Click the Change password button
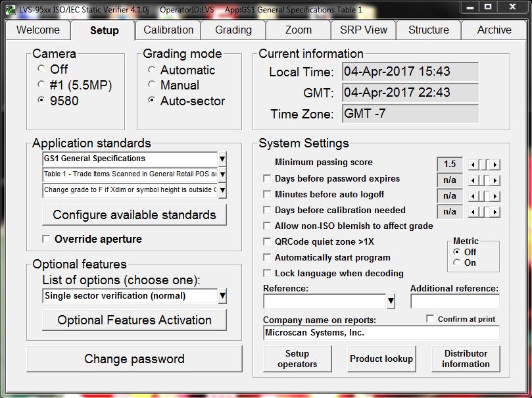 click(x=134, y=359)
